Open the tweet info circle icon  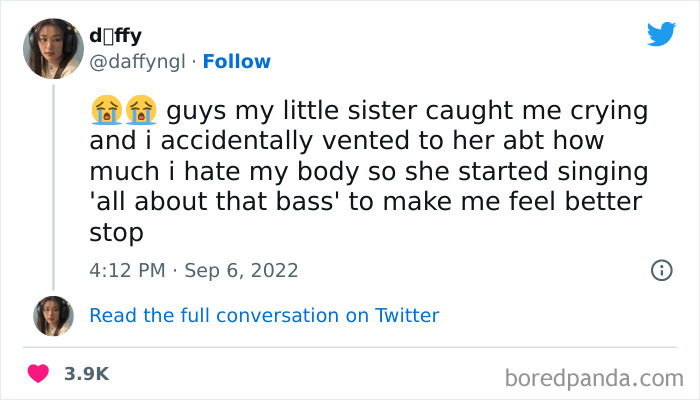point(660,270)
